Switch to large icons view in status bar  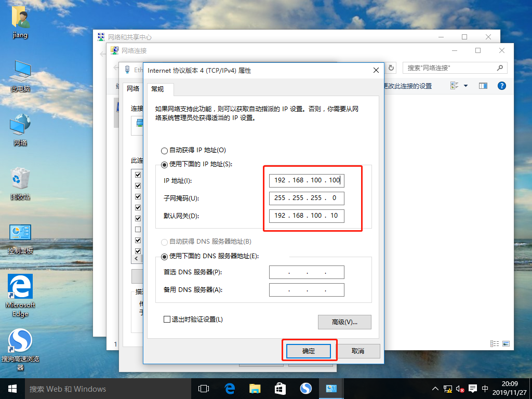[506, 344]
